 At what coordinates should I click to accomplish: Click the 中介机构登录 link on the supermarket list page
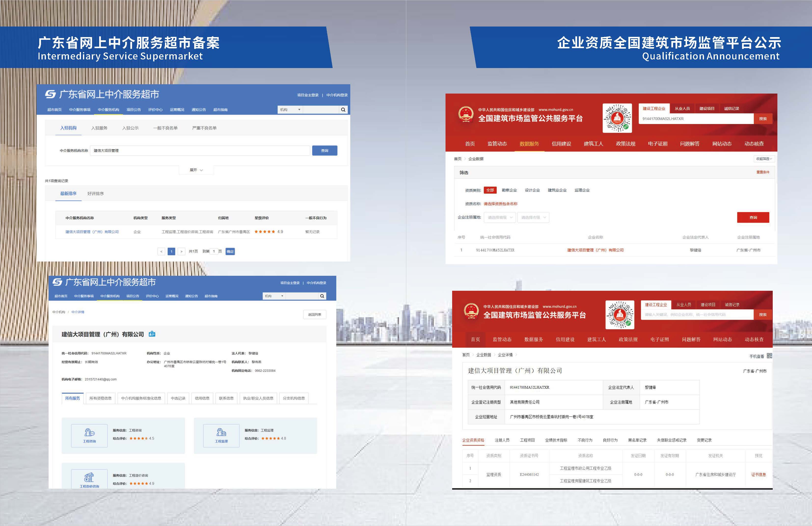pos(337,95)
